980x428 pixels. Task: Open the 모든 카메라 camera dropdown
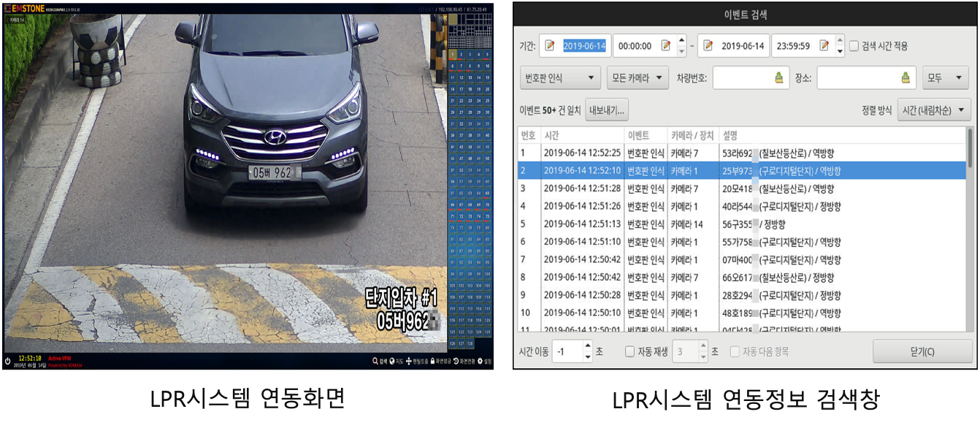(x=638, y=77)
